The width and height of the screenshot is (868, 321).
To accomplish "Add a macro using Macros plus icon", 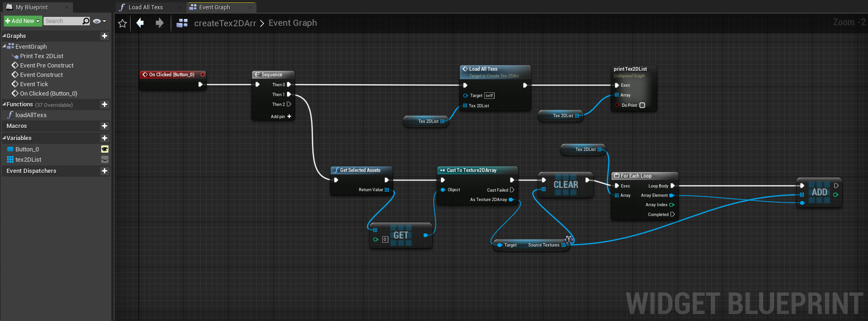I will (x=104, y=126).
